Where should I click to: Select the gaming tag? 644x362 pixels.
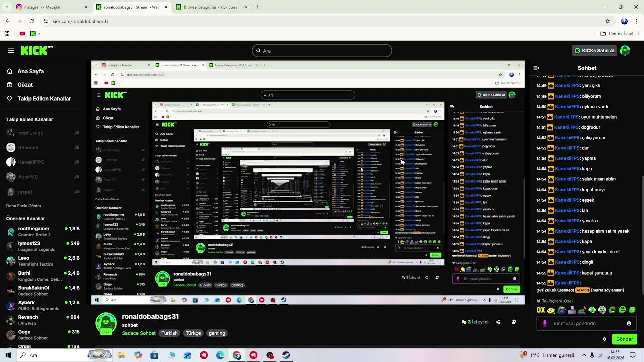point(217,333)
